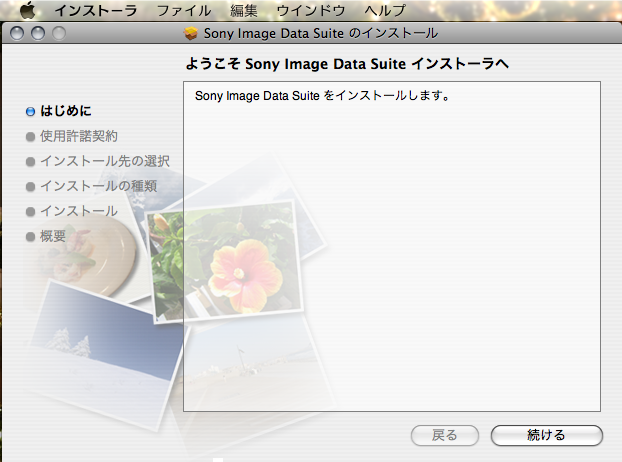
Task: Open the ヘルプ menu
Action: click(x=385, y=11)
